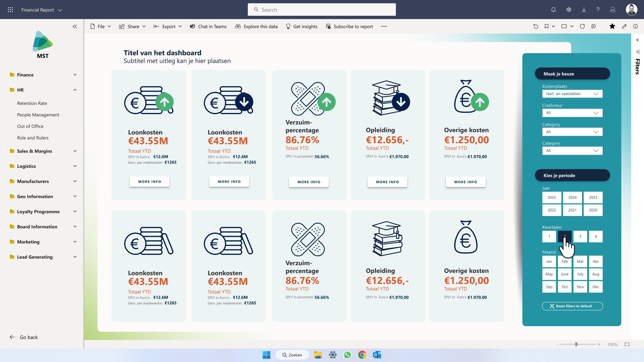Open the Financial Report dropdown

(41, 10)
